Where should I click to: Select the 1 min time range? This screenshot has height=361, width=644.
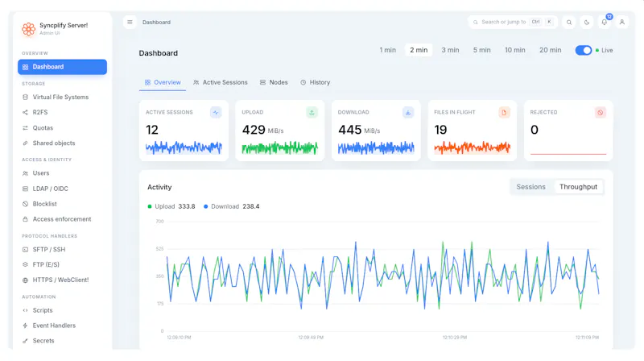387,50
